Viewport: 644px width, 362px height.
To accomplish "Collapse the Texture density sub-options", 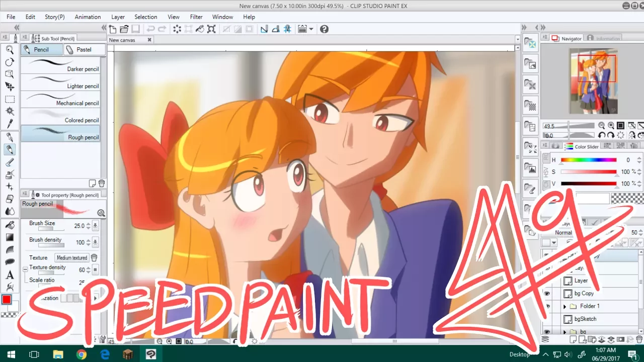I will pyautogui.click(x=25, y=269).
